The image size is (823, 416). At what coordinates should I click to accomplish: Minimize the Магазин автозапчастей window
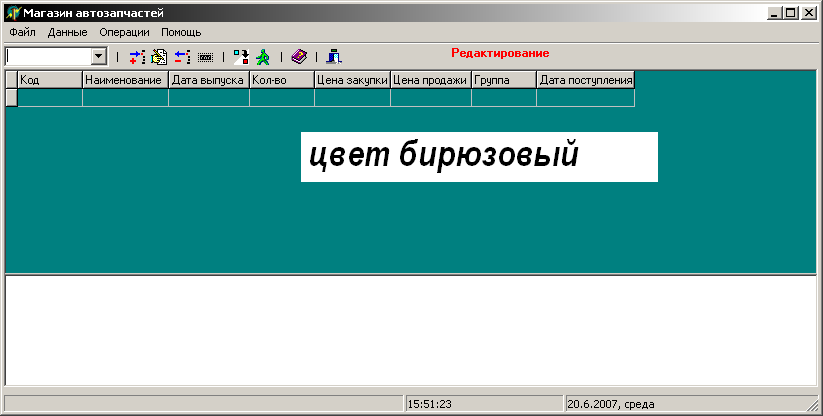tap(774, 13)
